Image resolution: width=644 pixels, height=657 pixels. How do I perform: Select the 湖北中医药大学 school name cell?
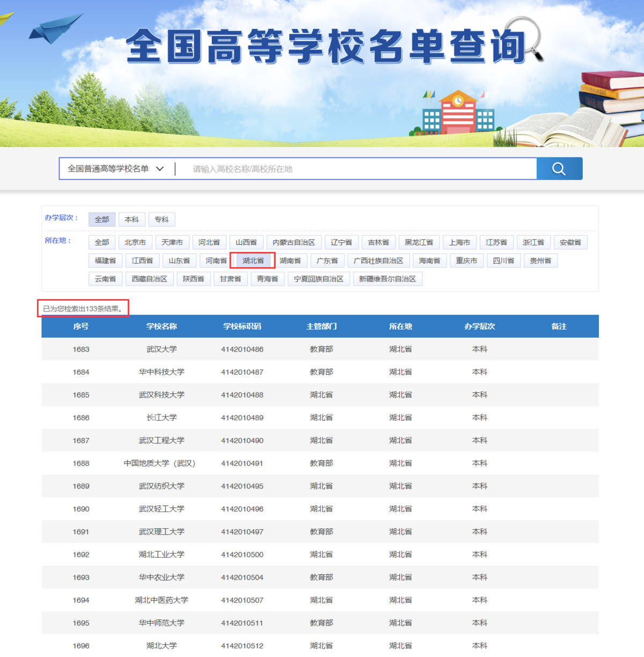click(x=162, y=600)
